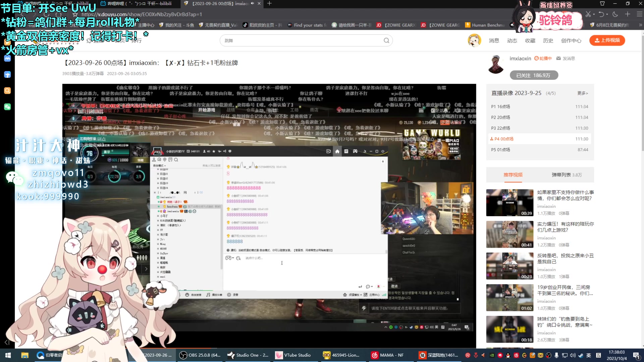Open video titled 19岁创业开民宿
This screenshot has width=644, height=362.
point(565,290)
